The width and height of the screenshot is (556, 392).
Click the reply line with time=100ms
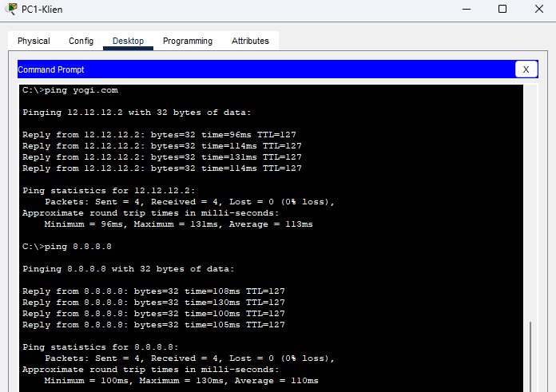(153, 314)
